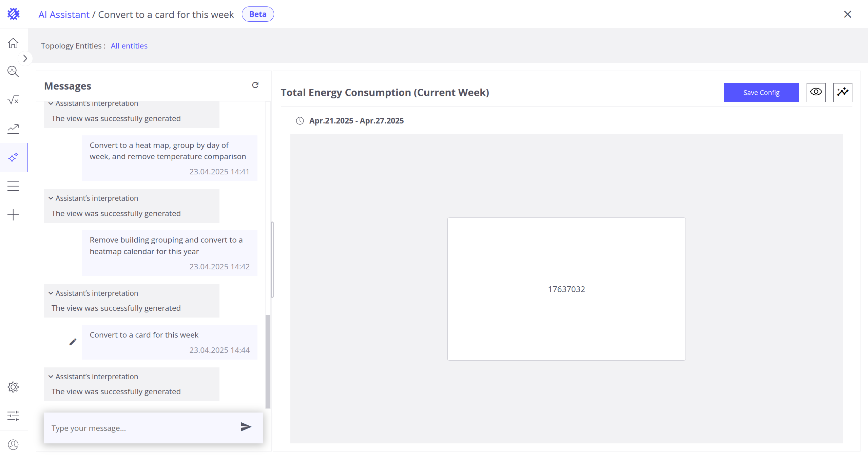Open the trend chart sidebar icon
Image resolution: width=868 pixels, height=459 pixels.
(13, 129)
